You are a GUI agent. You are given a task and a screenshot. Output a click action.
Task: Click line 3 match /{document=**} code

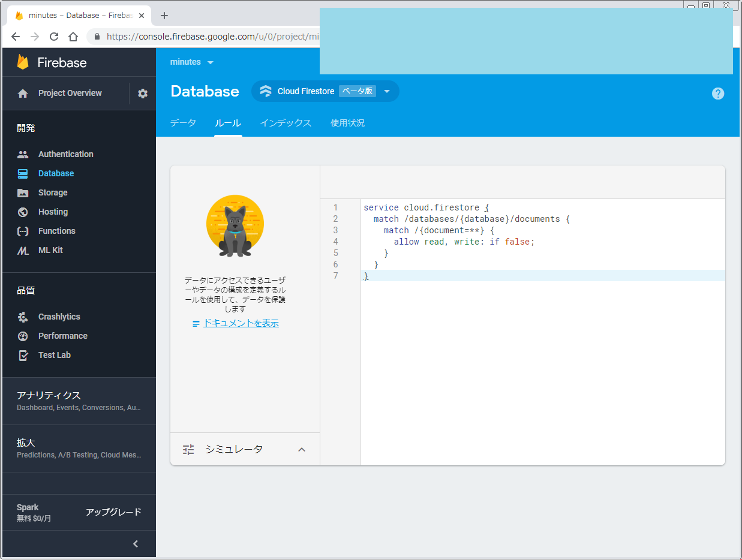pyautogui.click(x=438, y=230)
